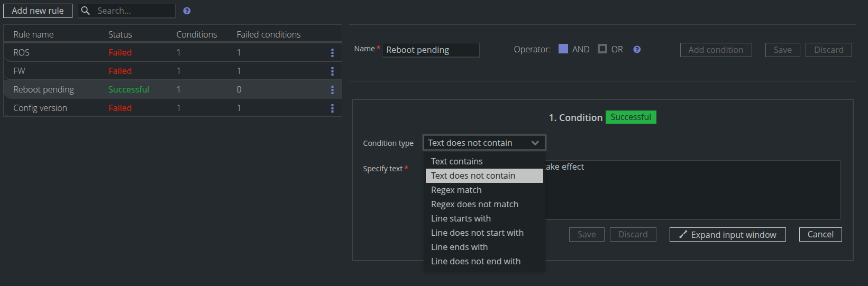Click the Add new rule button

click(x=38, y=11)
